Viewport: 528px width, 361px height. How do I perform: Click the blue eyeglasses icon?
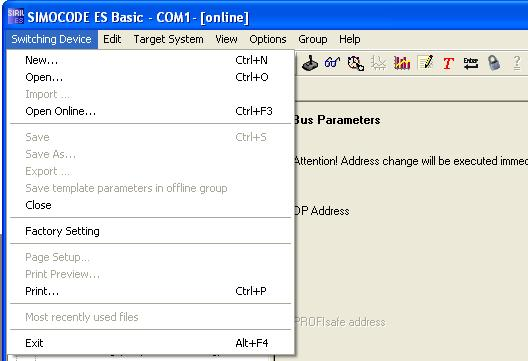point(332,63)
